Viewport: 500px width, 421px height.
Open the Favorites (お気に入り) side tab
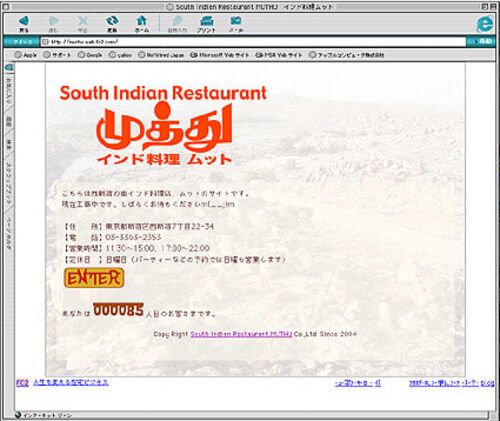click(x=9, y=90)
